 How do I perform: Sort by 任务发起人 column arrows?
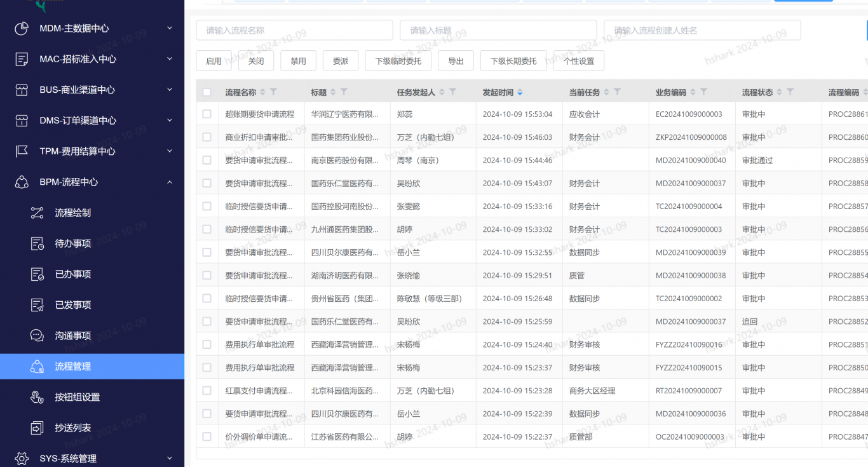click(x=442, y=93)
